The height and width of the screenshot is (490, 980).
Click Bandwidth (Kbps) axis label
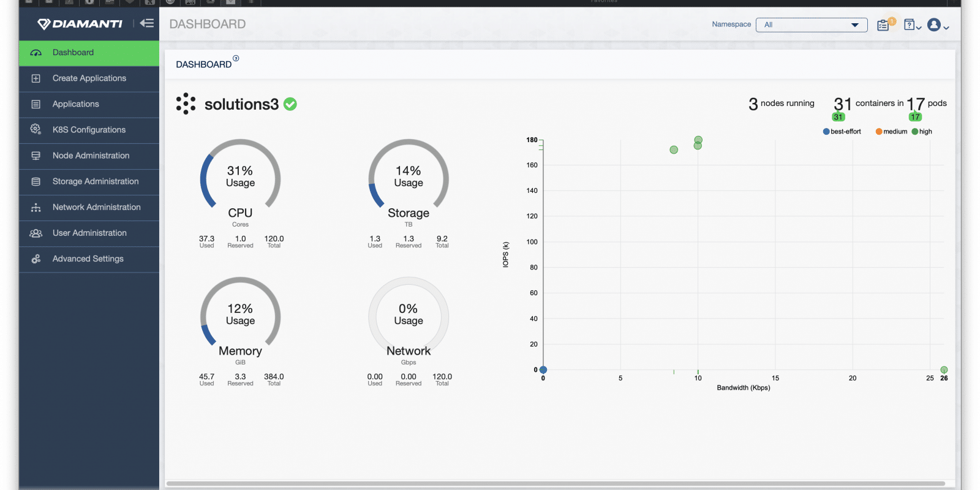click(744, 388)
